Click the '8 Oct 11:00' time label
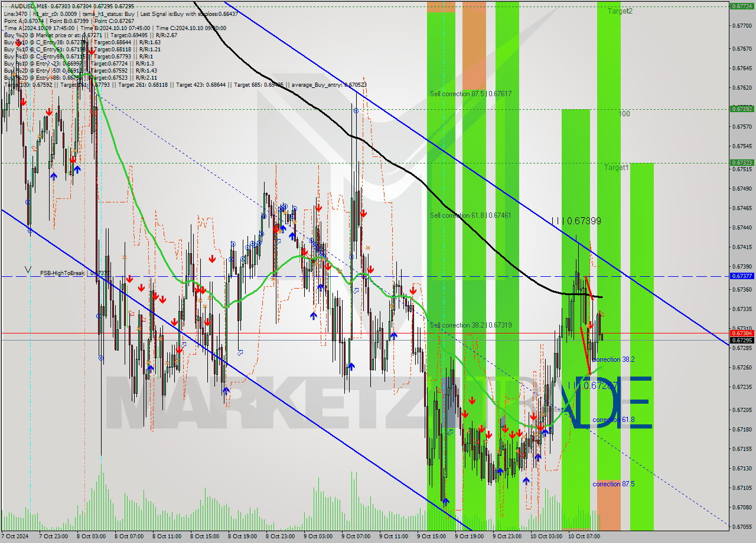 tap(167, 537)
